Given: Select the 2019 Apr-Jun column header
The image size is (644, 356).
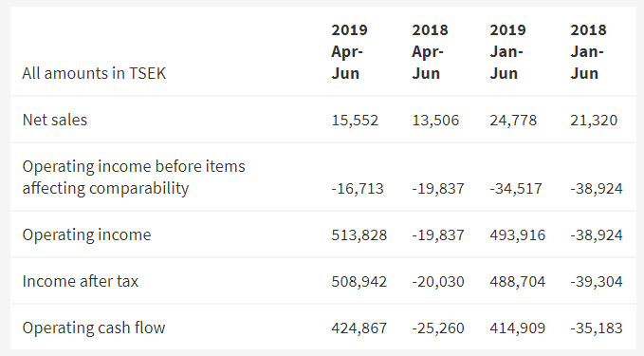Looking at the screenshot, I should click(350, 52).
